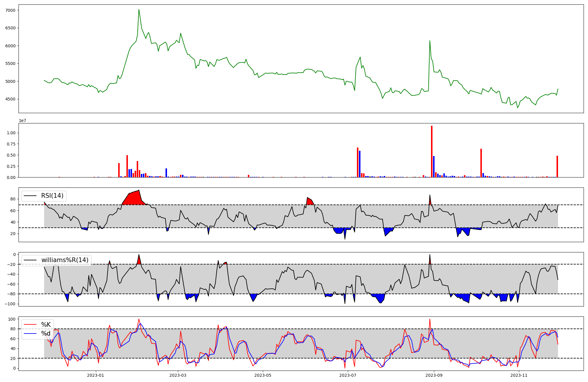588x382 pixels.
Task: Click the 1e7 volume scale exponent label
Action: [x=23, y=120]
